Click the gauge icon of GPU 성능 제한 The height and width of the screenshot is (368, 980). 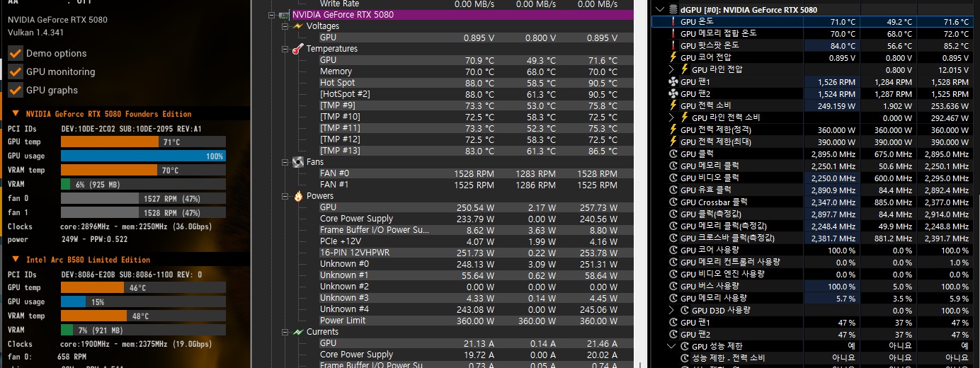[685, 346]
